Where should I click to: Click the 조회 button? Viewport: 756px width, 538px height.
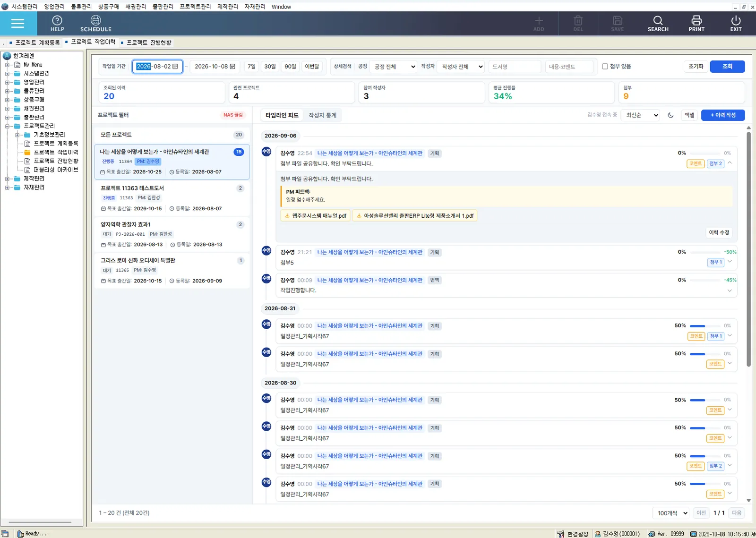[x=727, y=67]
